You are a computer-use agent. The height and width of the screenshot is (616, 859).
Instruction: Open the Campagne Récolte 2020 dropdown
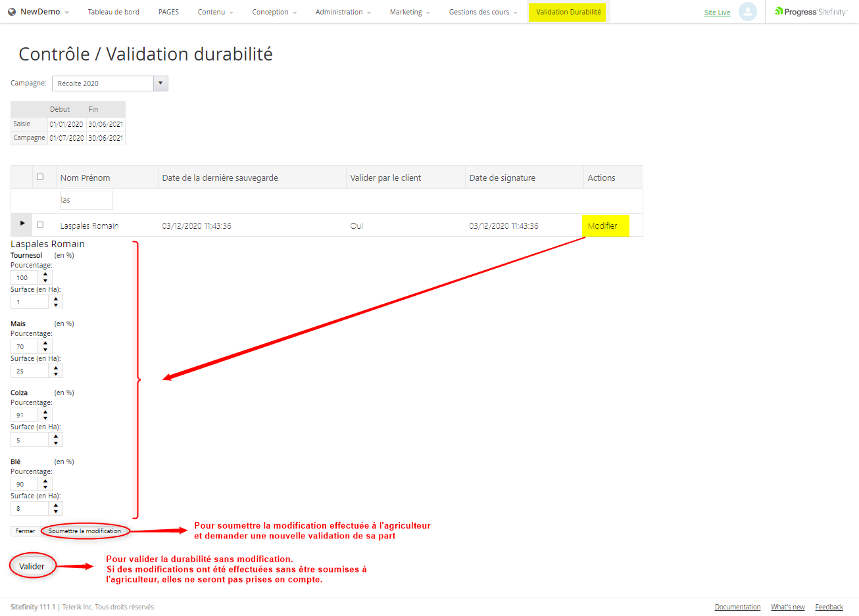pyautogui.click(x=160, y=83)
